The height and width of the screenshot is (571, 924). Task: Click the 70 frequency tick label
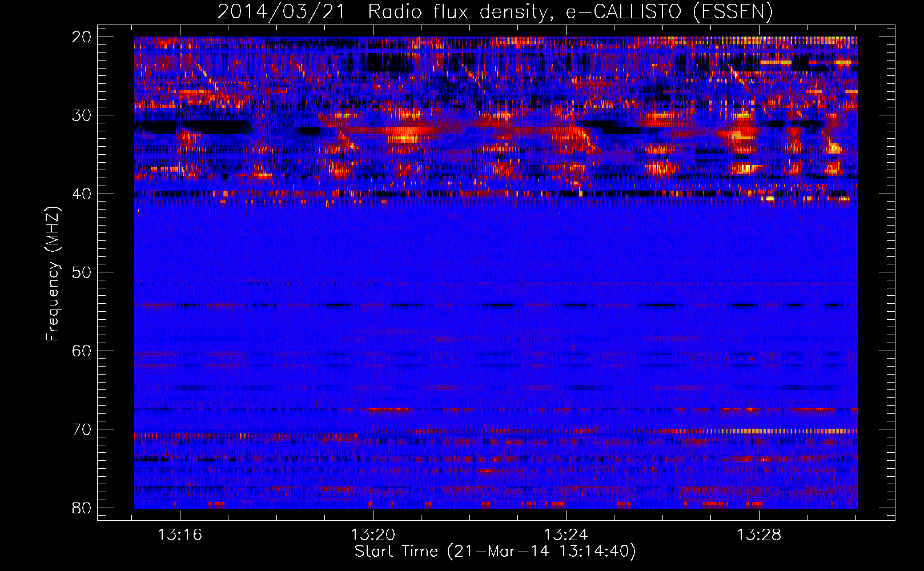point(82,429)
